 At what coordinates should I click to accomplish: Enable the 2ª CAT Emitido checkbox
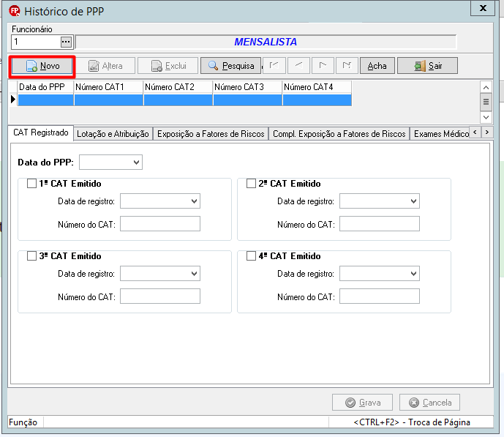[x=251, y=184]
